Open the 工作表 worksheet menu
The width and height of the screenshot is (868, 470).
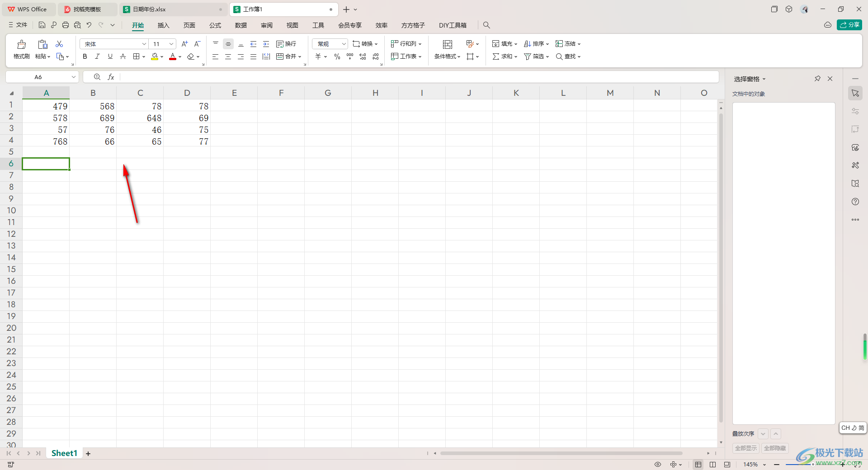[x=406, y=56]
